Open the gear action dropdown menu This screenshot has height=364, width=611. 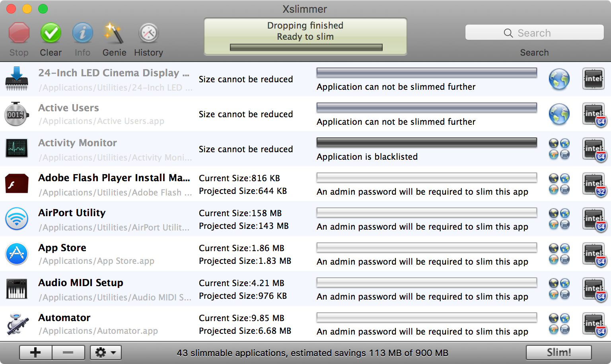pyautogui.click(x=105, y=352)
